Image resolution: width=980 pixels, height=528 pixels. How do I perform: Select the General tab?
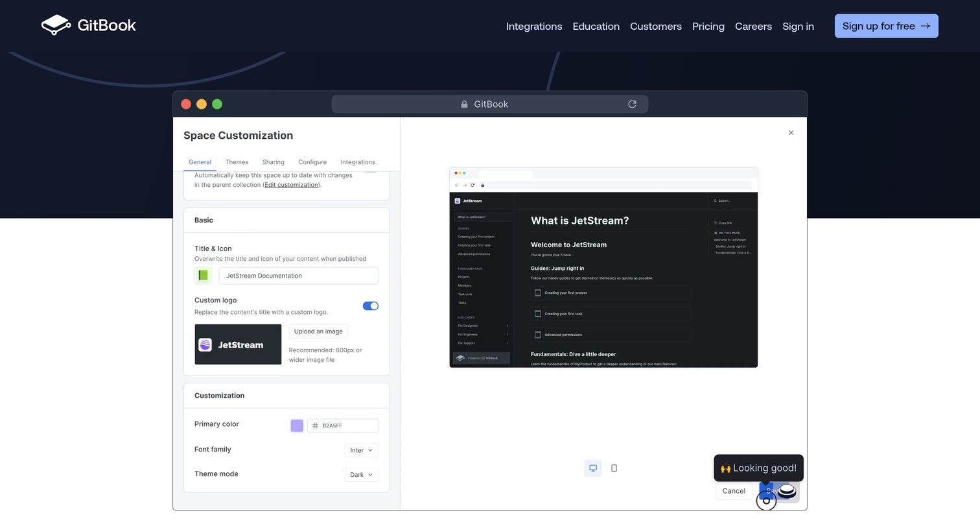pos(200,162)
